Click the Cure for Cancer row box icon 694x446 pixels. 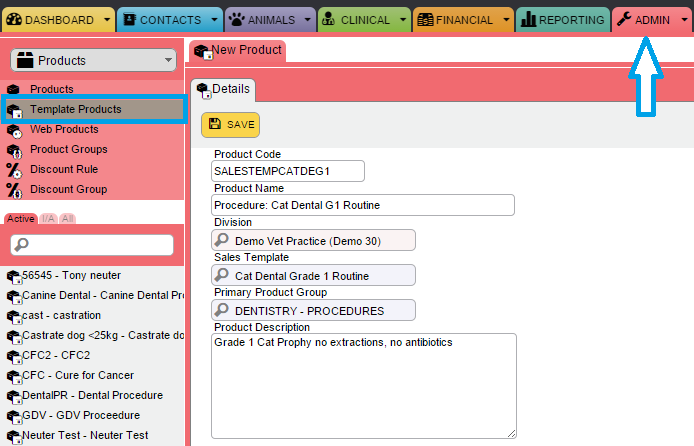14,377
